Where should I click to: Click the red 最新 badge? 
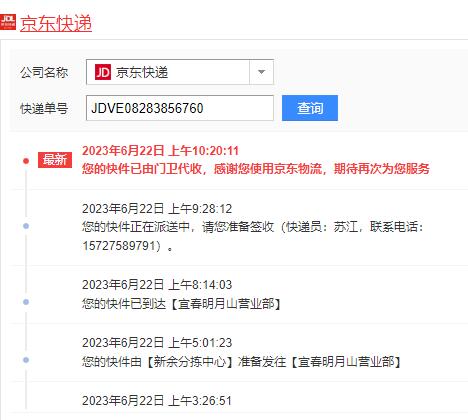pos(55,160)
